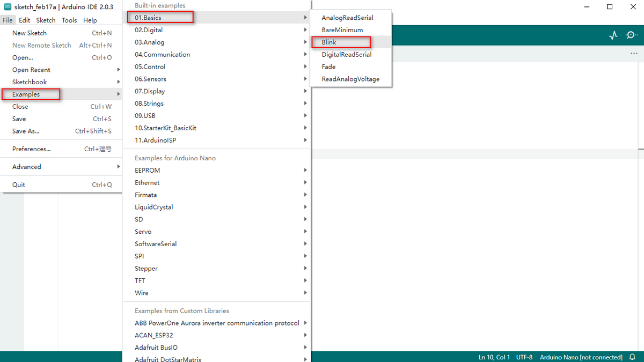Expand 02.Digital examples category
The width and height of the screenshot is (644, 362).
coord(217,30)
